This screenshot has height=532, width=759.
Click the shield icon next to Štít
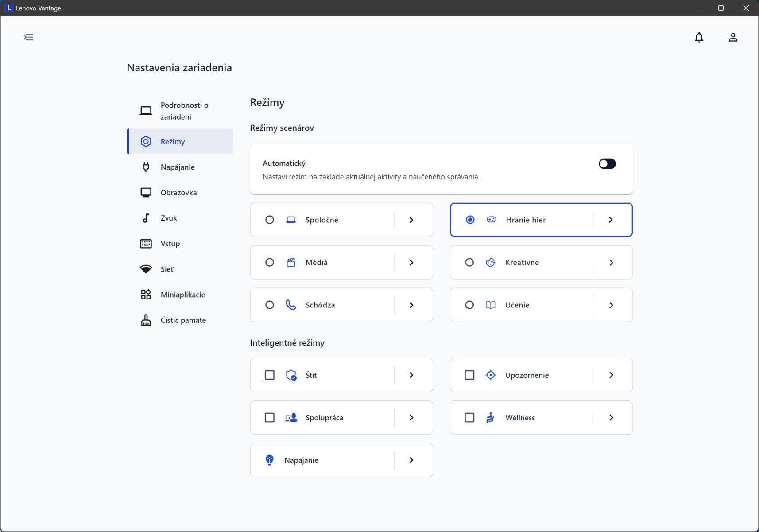pos(291,375)
